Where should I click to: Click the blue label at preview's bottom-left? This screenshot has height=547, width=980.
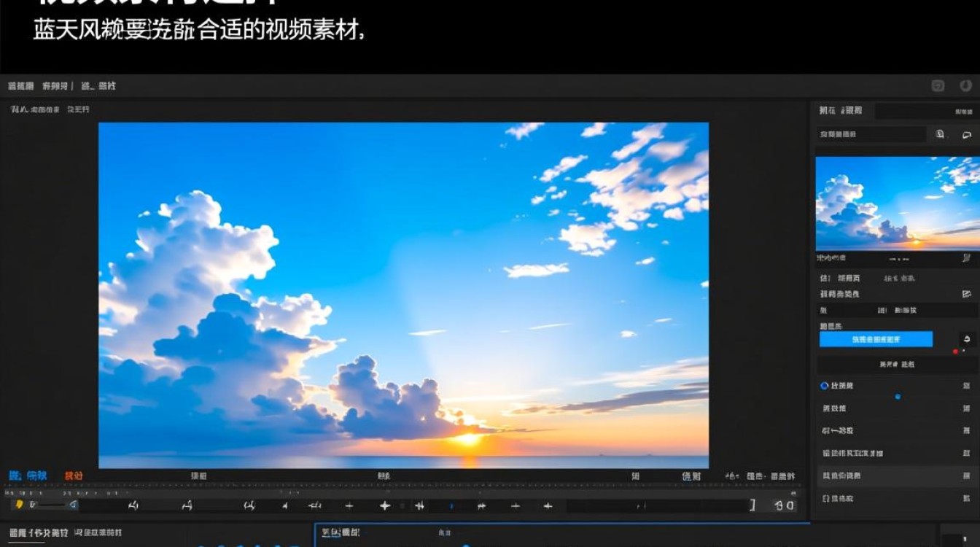pyautogui.click(x=28, y=476)
